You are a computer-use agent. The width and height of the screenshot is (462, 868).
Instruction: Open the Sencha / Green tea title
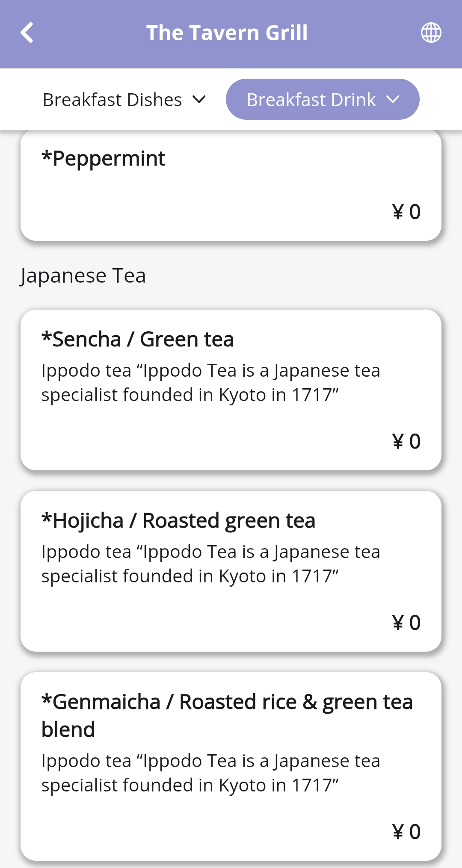click(138, 340)
